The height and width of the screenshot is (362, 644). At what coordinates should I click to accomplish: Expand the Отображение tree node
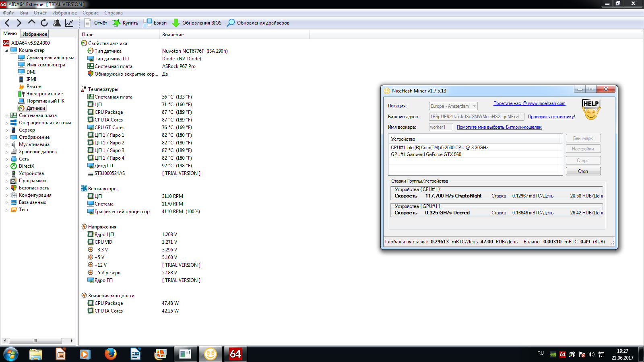(6, 138)
